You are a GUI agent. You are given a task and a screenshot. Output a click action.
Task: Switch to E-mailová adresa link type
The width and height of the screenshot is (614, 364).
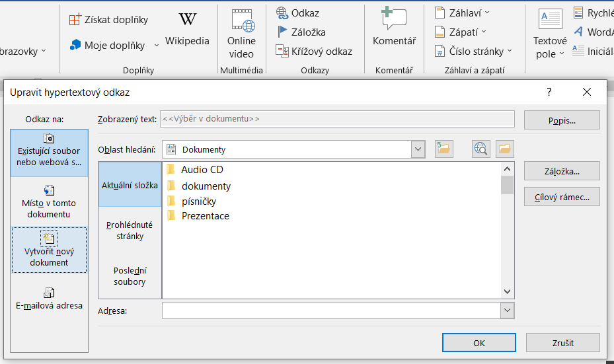(49, 298)
